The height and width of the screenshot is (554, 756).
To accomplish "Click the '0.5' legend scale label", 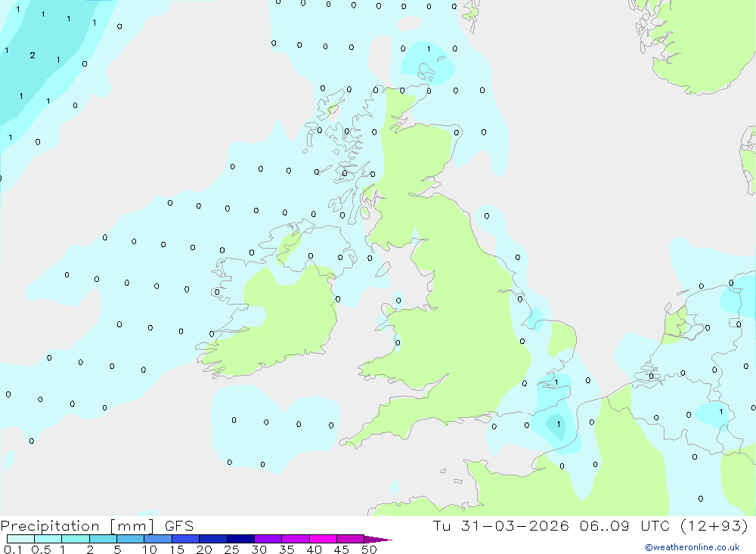I will click(41, 549).
